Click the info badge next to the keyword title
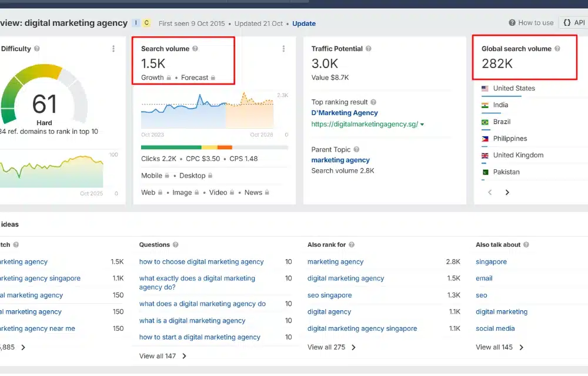588x376 pixels. pos(136,22)
